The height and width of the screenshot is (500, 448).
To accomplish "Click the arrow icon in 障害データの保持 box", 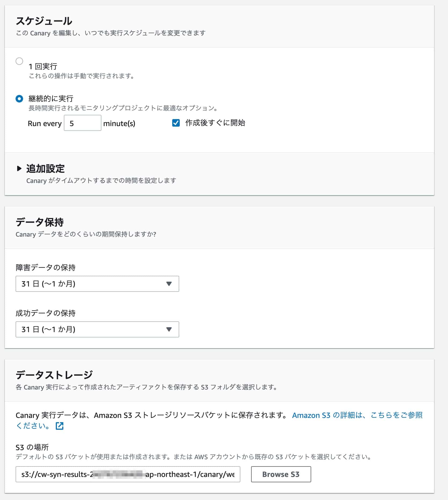I will point(169,284).
